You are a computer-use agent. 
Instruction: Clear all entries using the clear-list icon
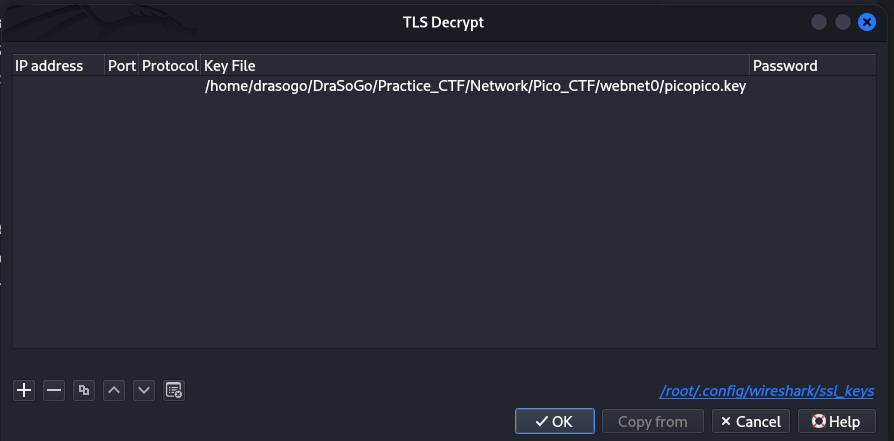(x=174, y=391)
